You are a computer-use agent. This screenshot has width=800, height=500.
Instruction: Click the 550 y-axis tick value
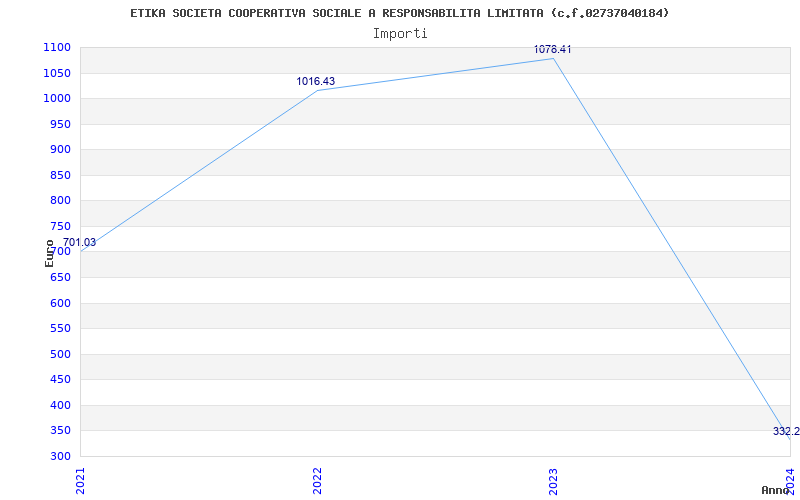(x=63, y=329)
